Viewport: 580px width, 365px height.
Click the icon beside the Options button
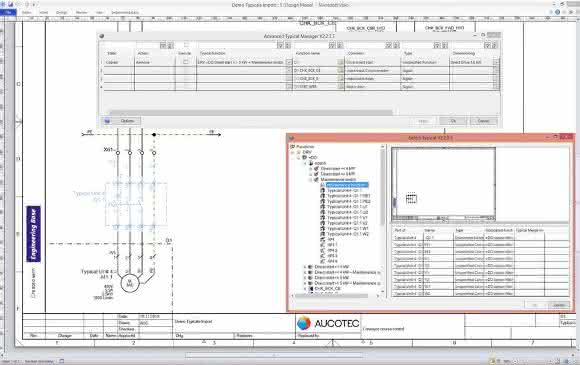tap(107, 121)
